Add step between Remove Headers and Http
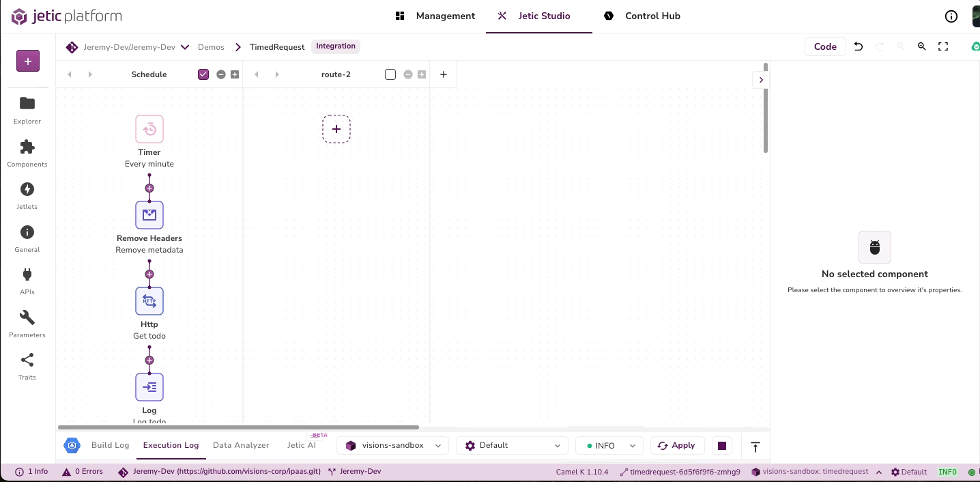The image size is (980, 482). [149, 274]
